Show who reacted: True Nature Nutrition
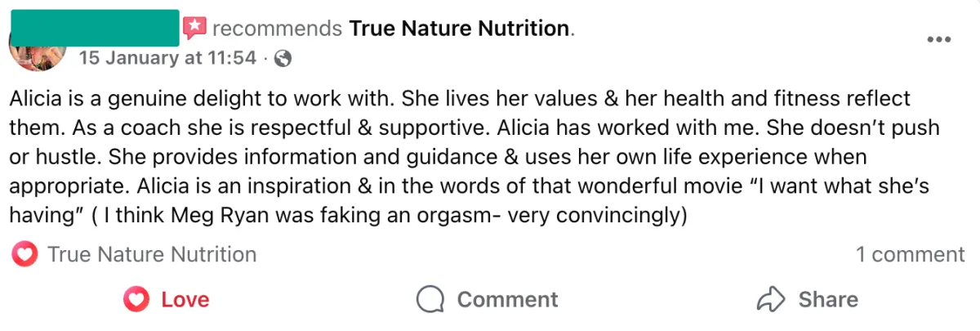The image size is (980, 331). coord(152,255)
